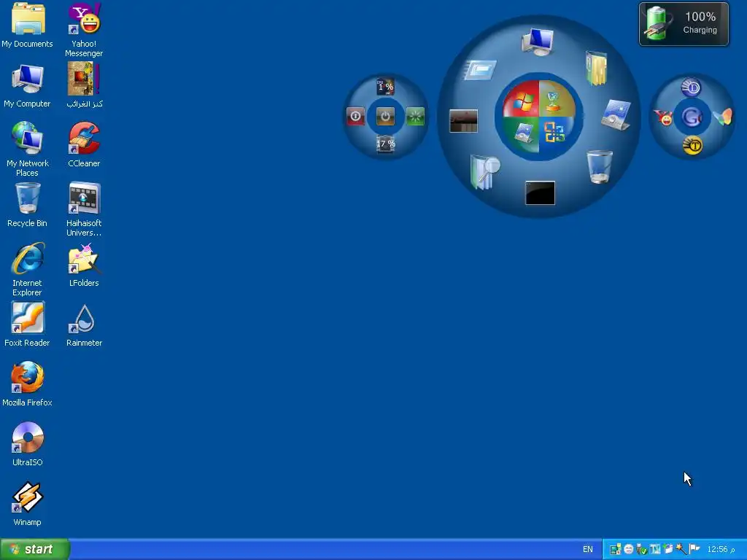Open the My Documents desktop icon
The height and width of the screenshot is (560, 747).
[27, 26]
